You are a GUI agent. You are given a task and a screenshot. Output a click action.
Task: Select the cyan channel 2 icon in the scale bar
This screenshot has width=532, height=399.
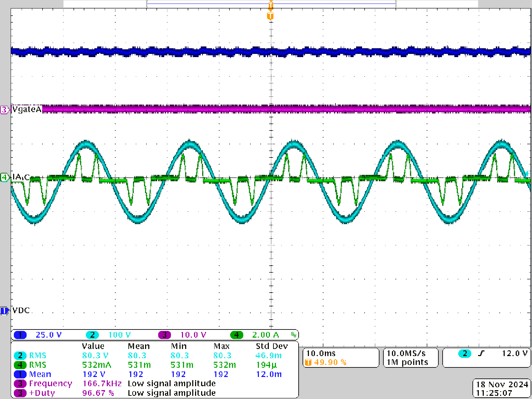tap(92, 334)
